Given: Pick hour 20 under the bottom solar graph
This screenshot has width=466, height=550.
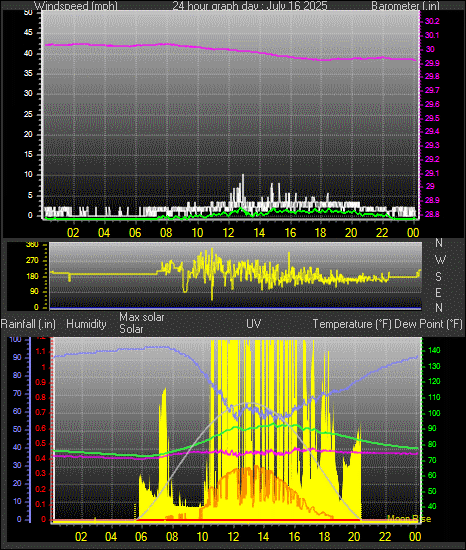Looking at the screenshot, I should point(354,537).
